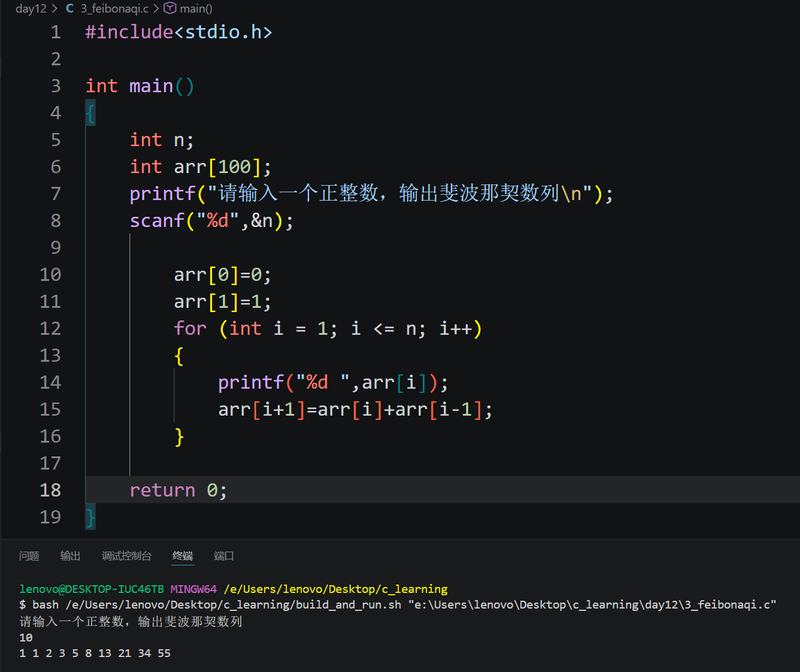Click the terminal output "1 1 2 3 5 8 13 21 34 55"
This screenshot has width=800, height=672.
[95, 653]
